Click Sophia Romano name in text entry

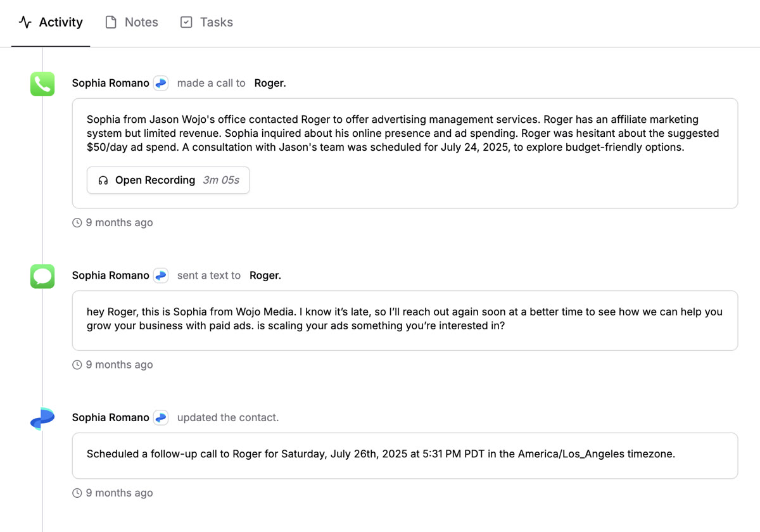tap(111, 276)
